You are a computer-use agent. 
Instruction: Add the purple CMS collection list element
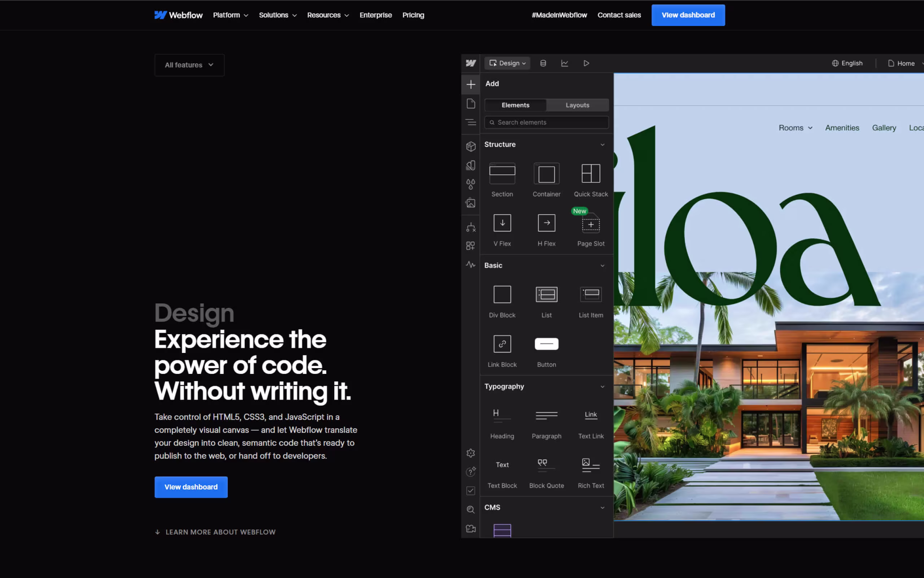coord(502,531)
